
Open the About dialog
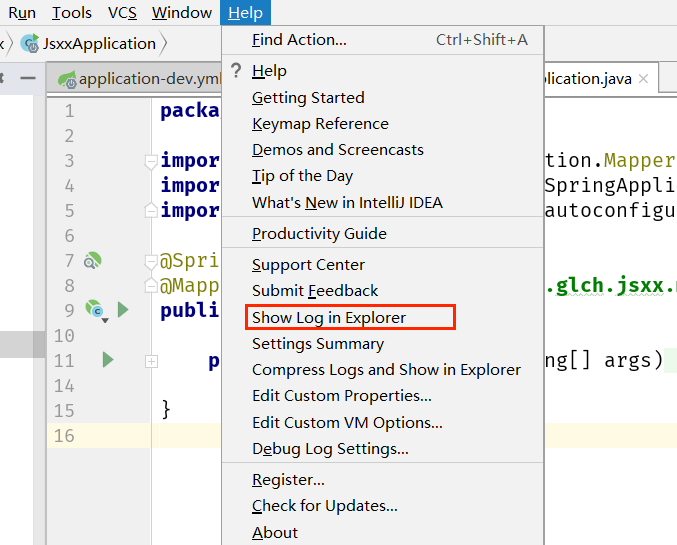(x=383, y=532)
